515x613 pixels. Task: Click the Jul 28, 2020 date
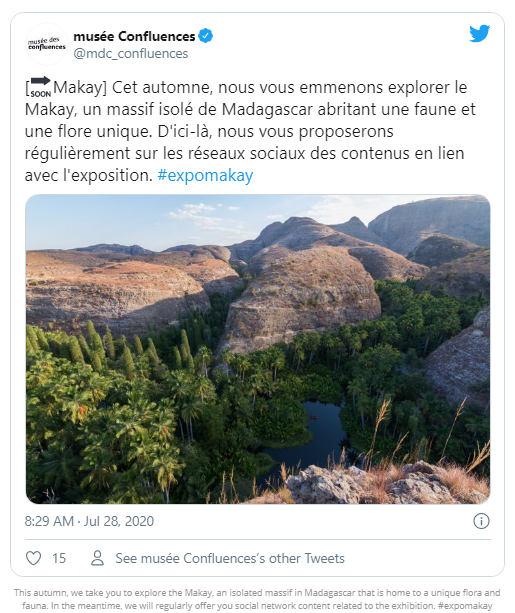pyautogui.click(x=119, y=521)
